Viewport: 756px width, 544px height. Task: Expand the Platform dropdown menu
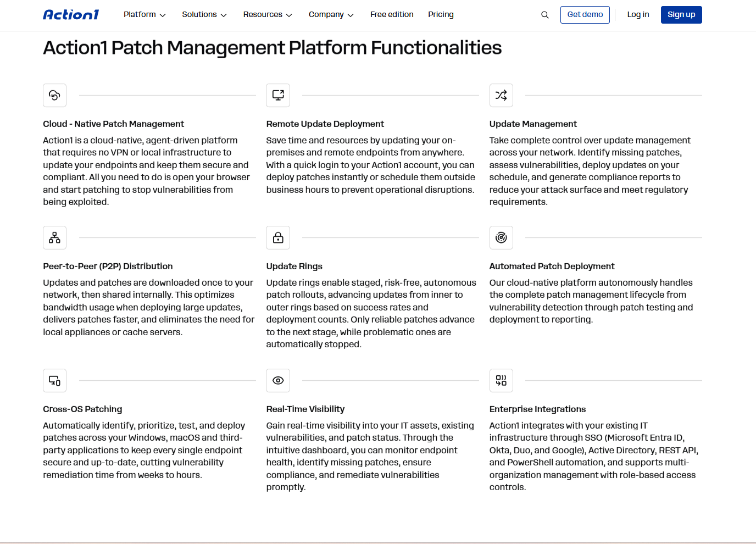point(144,15)
